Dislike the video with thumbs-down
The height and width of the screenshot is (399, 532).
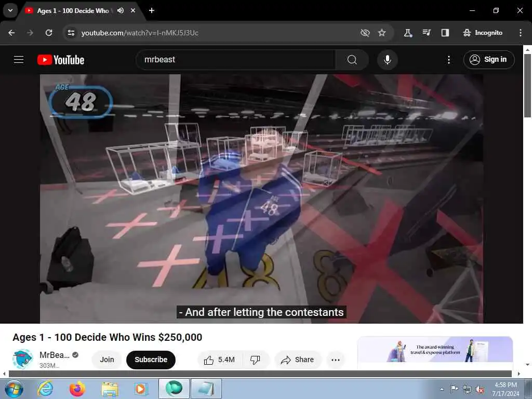[x=256, y=360]
